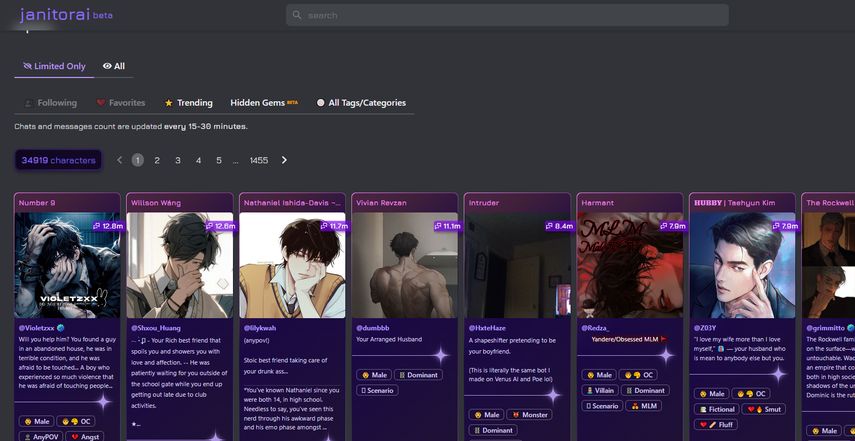Jump to last page 1455

tap(258, 160)
